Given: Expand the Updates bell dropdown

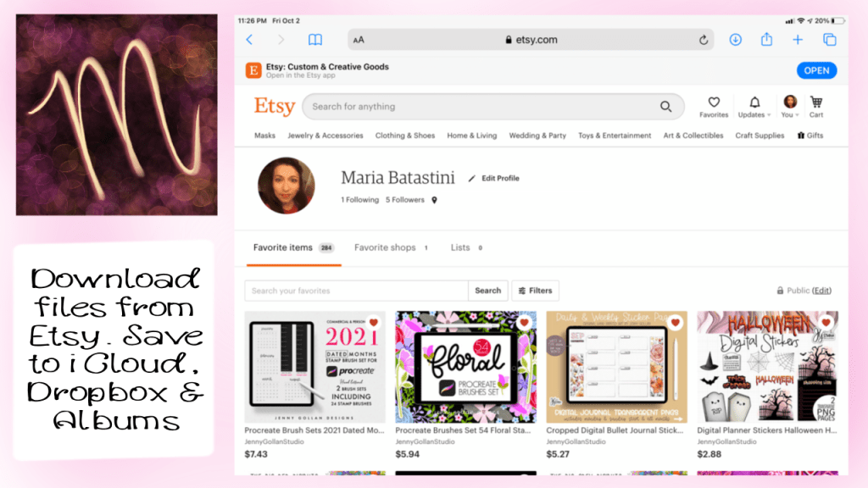Looking at the screenshot, I should pyautogui.click(x=752, y=106).
